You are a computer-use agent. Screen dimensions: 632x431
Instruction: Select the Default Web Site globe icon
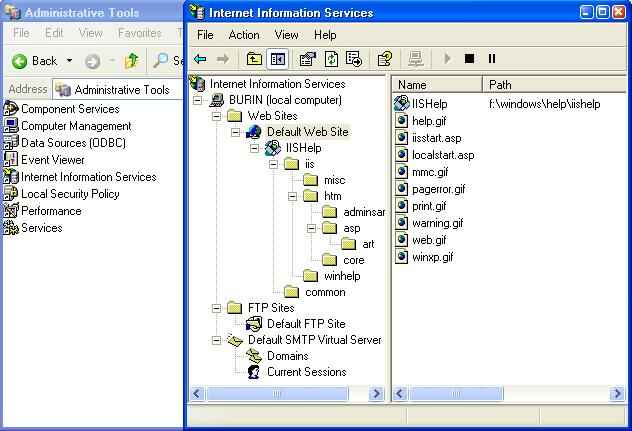pyautogui.click(x=254, y=132)
